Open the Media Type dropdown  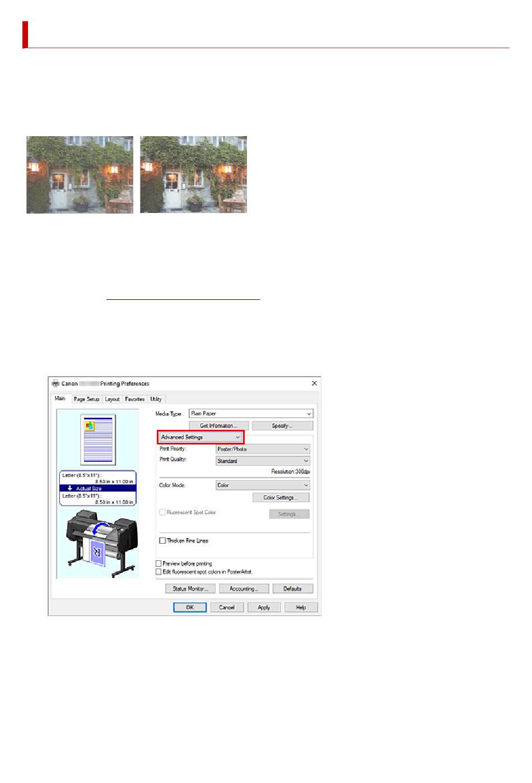(251, 414)
